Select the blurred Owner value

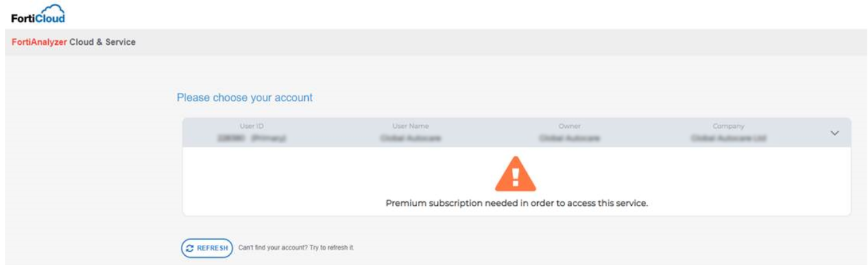(570, 138)
